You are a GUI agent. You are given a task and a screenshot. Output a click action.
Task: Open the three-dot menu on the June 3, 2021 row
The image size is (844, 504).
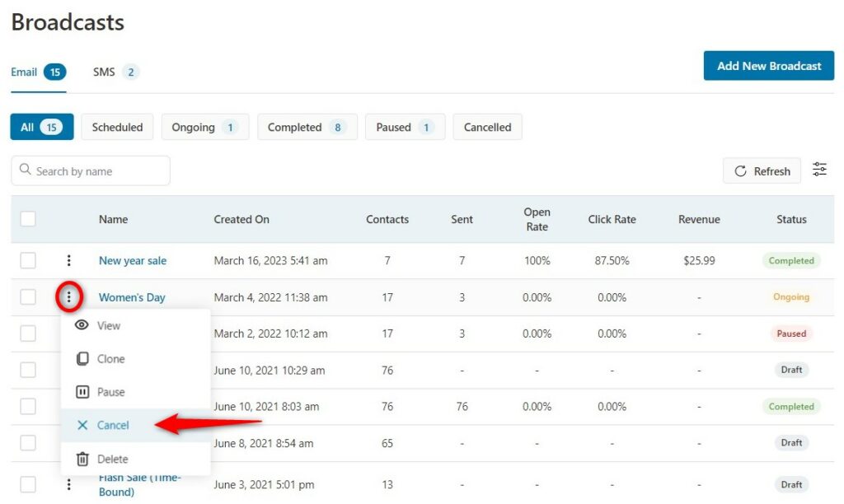pyautogui.click(x=69, y=484)
